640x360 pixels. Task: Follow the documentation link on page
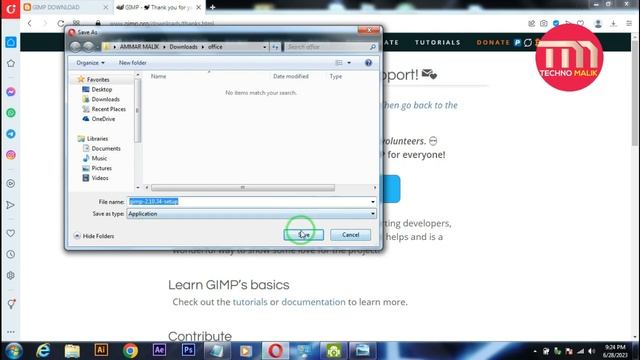coord(313,302)
